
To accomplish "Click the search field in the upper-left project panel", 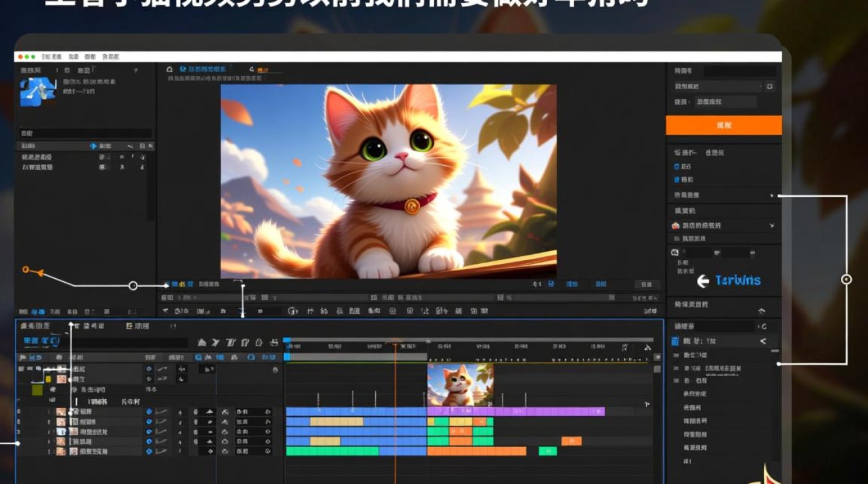I will 85,133.
